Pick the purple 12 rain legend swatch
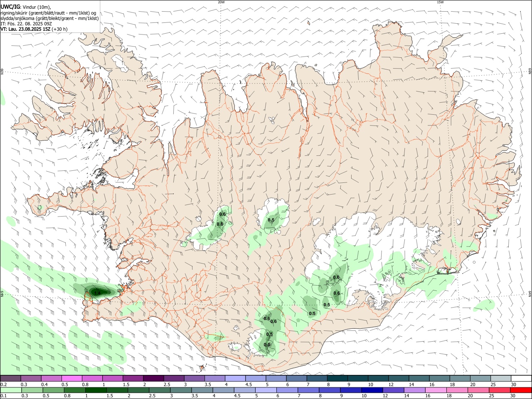This screenshot has height=399, width=532. click(x=393, y=390)
